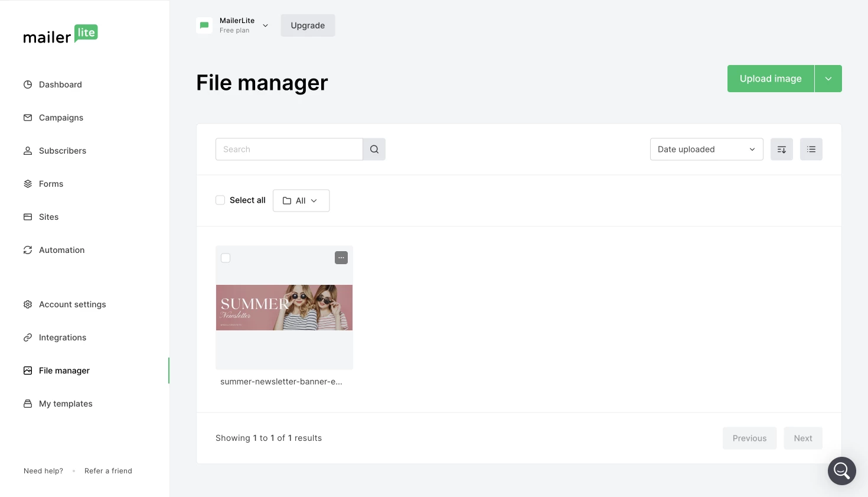The width and height of the screenshot is (868, 497).
Task: Click the Upgrade button
Action: (308, 25)
